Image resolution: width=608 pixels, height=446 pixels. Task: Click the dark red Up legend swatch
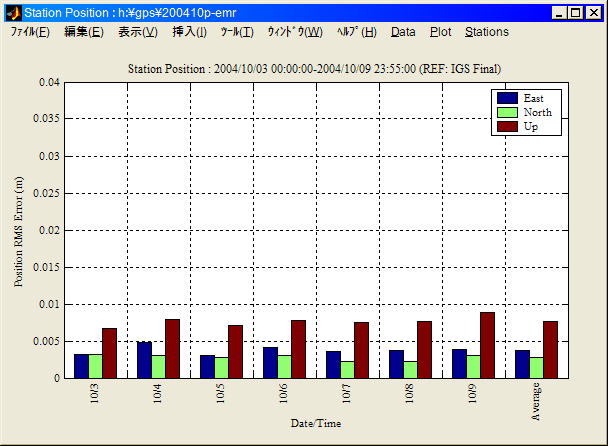(x=507, y=126)
